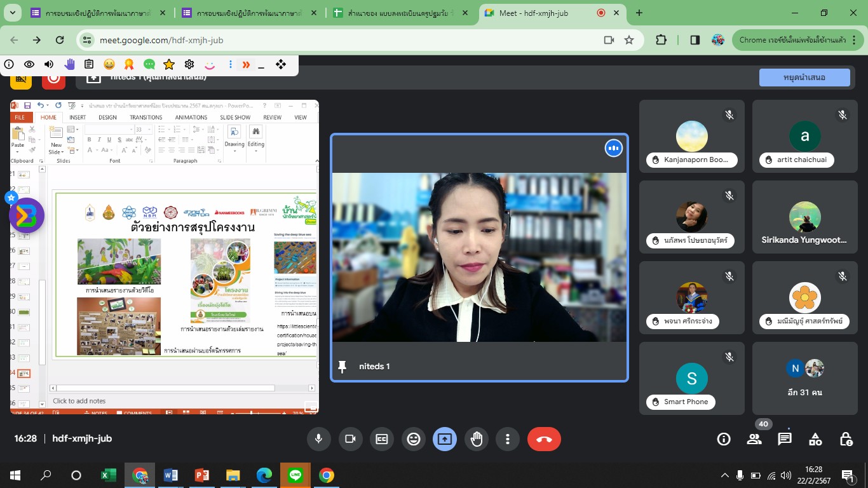
Task: Click the slide panel vertical scrollbar thumb
Action: tap(43, 321)
